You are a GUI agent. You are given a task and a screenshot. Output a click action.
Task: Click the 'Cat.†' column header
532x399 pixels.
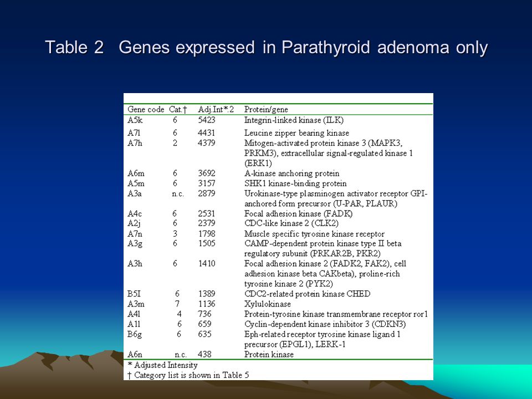(178, 110)
